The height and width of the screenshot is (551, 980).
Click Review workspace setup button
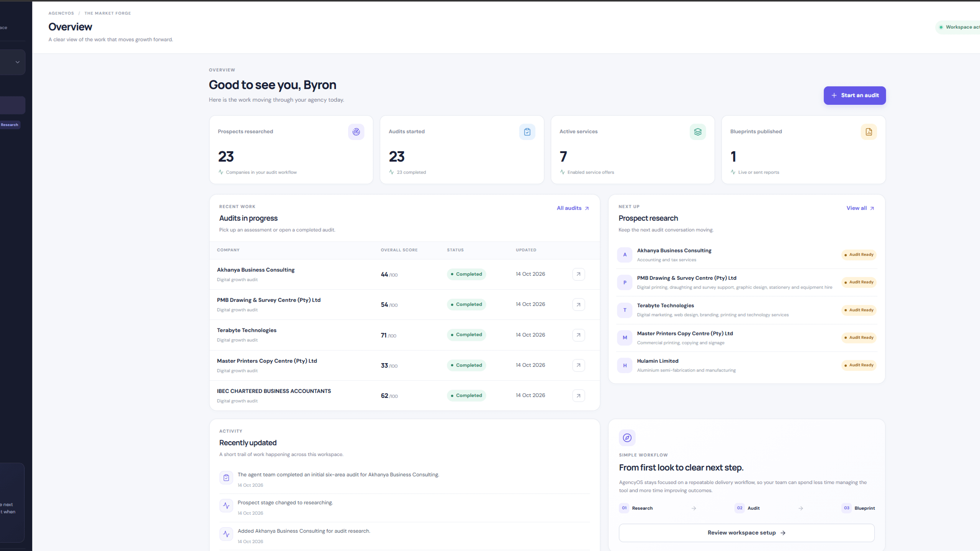[x=746, y=533]
